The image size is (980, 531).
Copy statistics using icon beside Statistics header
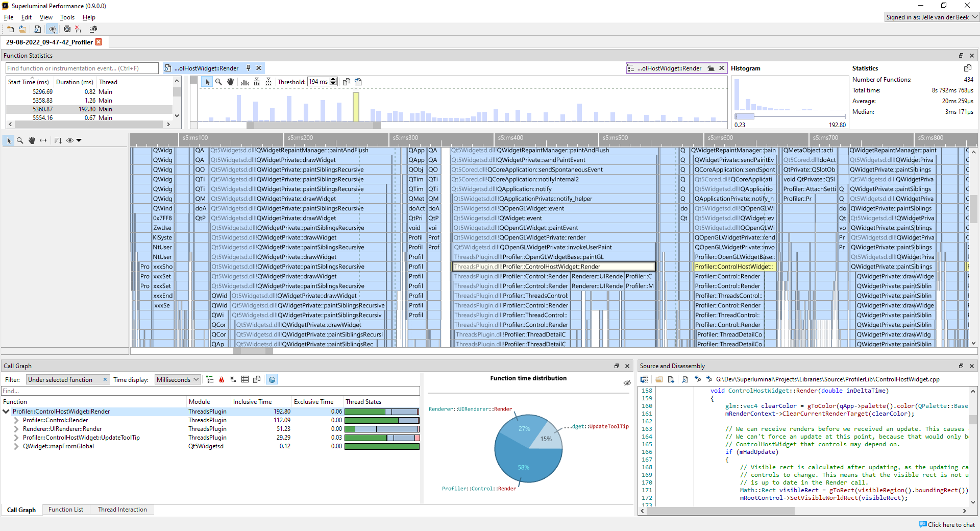[x=967, y=68]
